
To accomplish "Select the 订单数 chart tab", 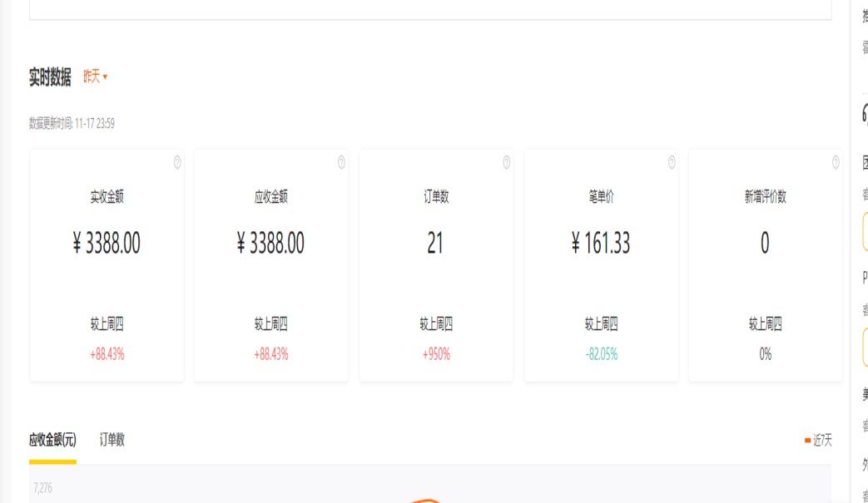I will click(112, 440).
